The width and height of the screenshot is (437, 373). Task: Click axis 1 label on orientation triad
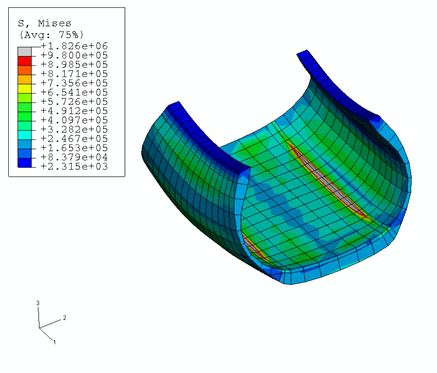(x=55, y=342)
